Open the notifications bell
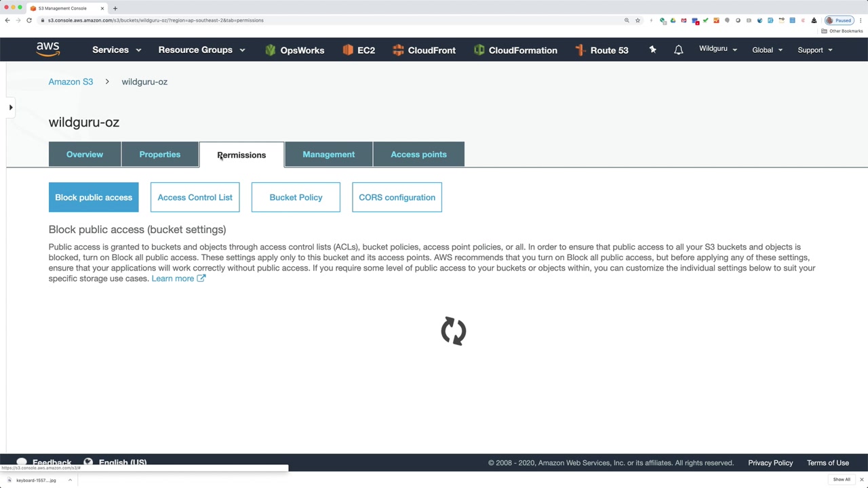868x488 pixels. point(678,49)
